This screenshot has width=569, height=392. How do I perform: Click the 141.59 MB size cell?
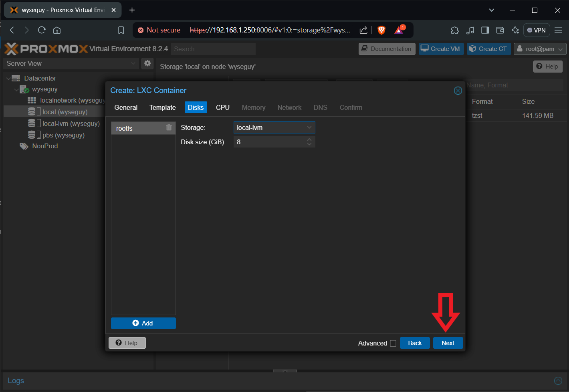point(538,115)
